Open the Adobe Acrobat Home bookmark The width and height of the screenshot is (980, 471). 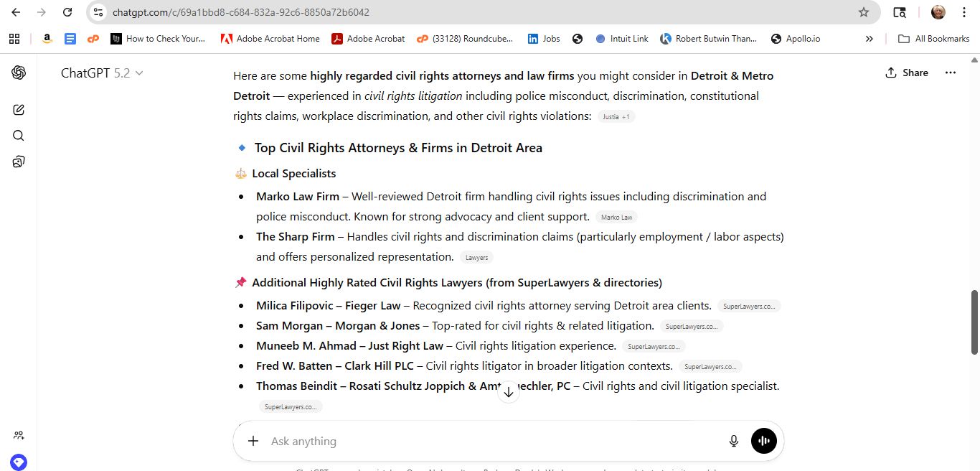pos(270,39)
